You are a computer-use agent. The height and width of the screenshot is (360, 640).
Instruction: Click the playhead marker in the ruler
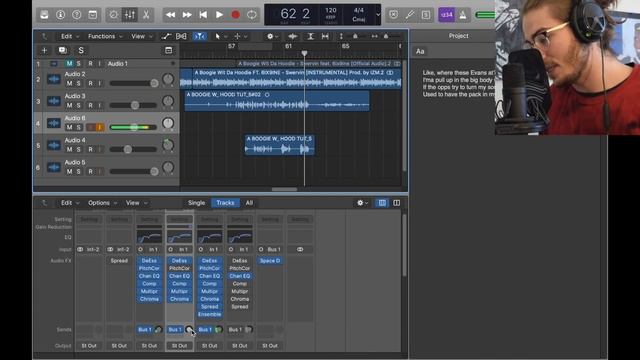coord(304,53)
